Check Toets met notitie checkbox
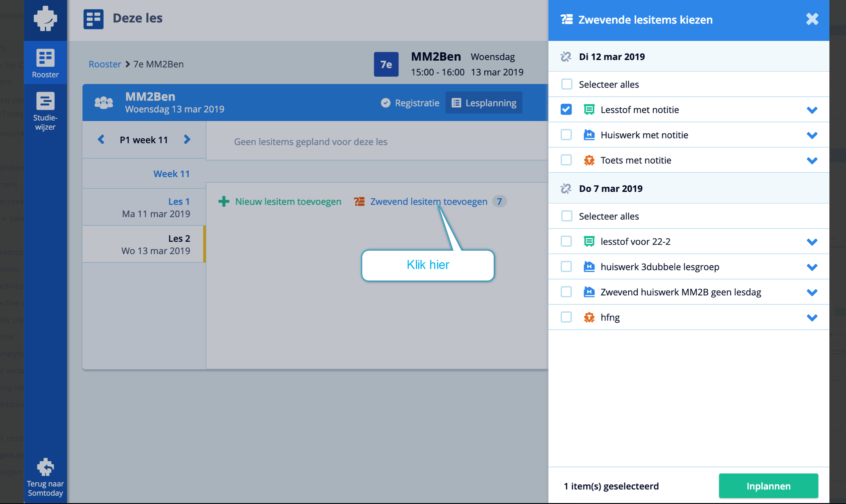 (566, 159)
